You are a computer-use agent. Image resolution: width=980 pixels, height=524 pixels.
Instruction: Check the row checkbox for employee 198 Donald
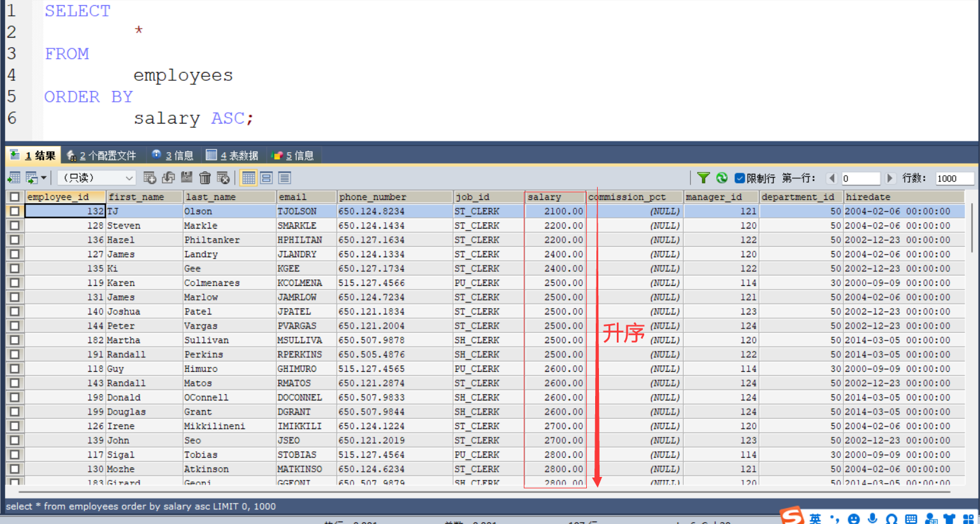click(x=15, y=397)
